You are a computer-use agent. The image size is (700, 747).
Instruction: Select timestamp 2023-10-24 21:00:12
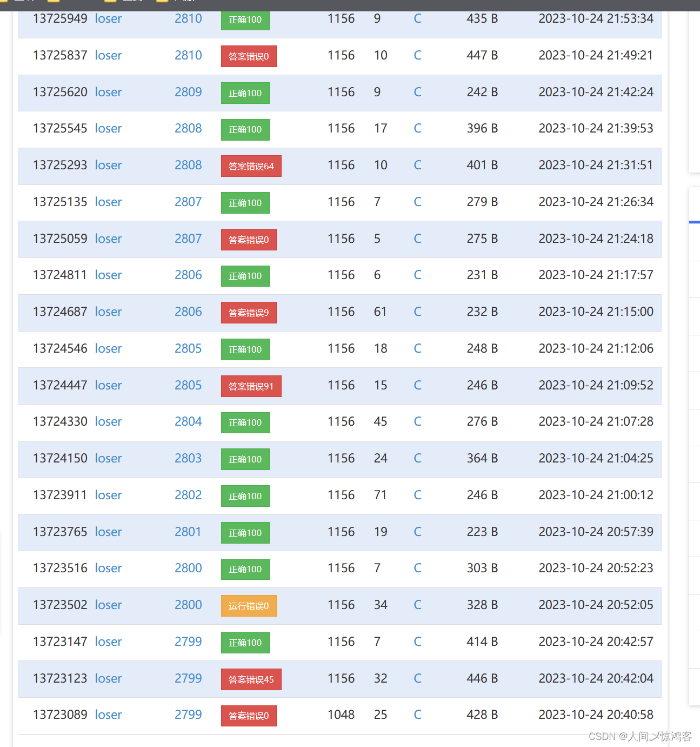coord(596,495)
